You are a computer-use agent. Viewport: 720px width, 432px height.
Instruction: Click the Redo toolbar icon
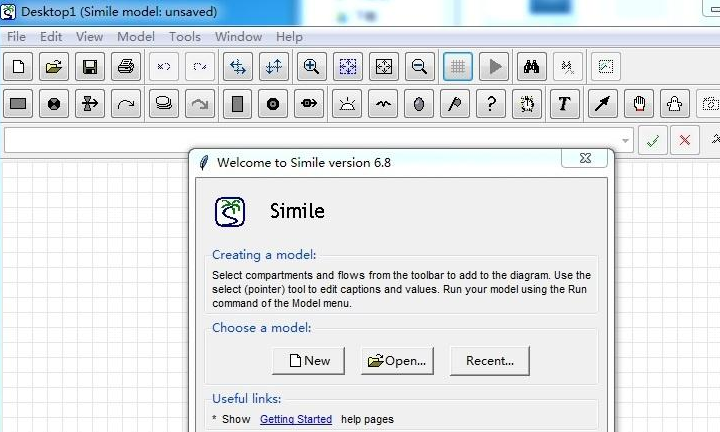(200, 67)
